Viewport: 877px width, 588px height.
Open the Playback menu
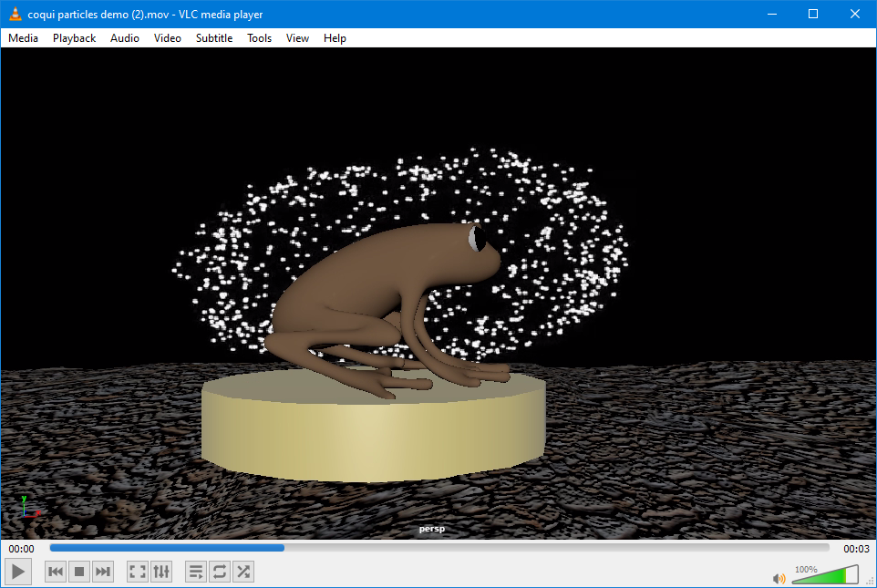(x=75, y=38)
